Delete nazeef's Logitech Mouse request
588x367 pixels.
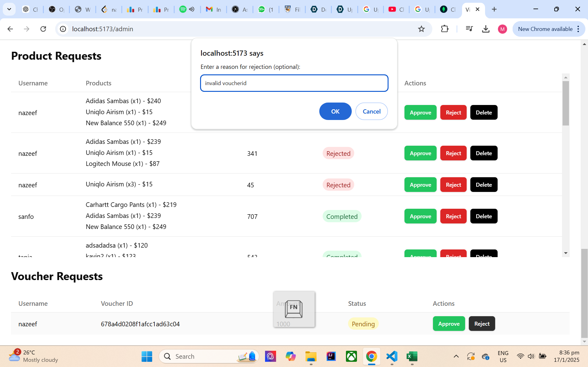point(484,153)
